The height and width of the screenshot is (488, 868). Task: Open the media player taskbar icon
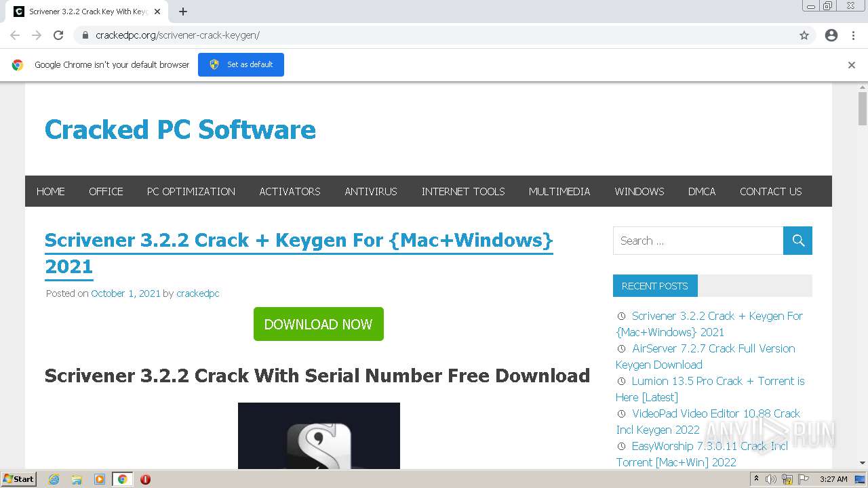[x=100, y=479]
